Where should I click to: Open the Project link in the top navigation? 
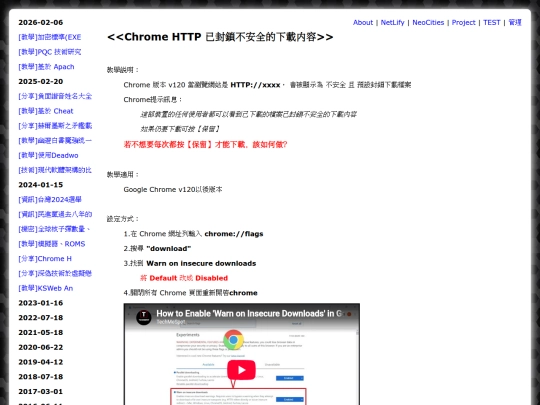464,22
